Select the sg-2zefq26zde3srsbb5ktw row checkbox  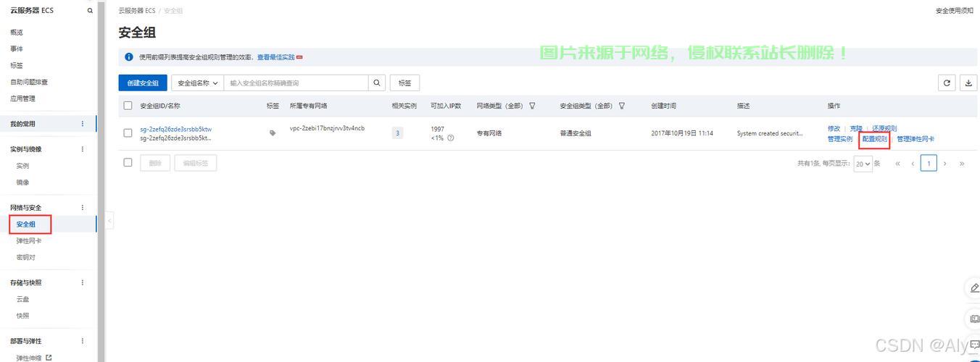click(128, 133)
